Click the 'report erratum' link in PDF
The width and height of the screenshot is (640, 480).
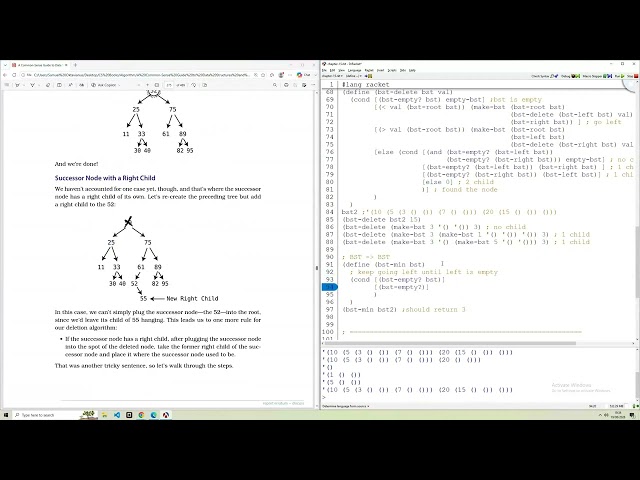(275, 403)
